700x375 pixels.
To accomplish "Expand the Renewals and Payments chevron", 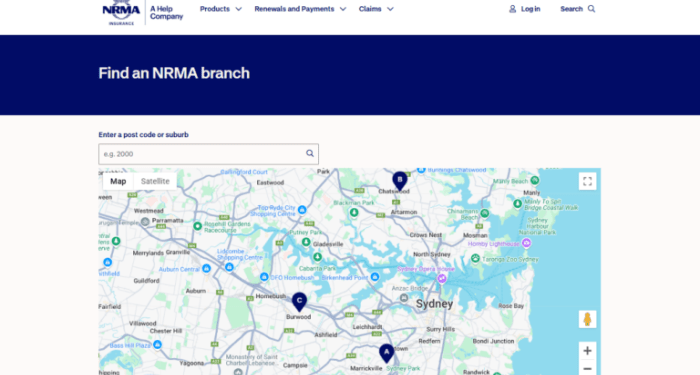I will click(x=343, y=9).
